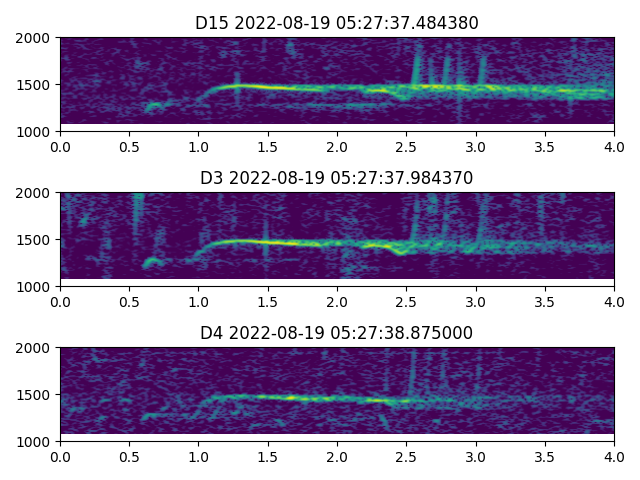This screenshot has width=640, height=480.
Task: Click the D4 spectrogram title text
Action: pyautogui.click(x=337, y=333)
